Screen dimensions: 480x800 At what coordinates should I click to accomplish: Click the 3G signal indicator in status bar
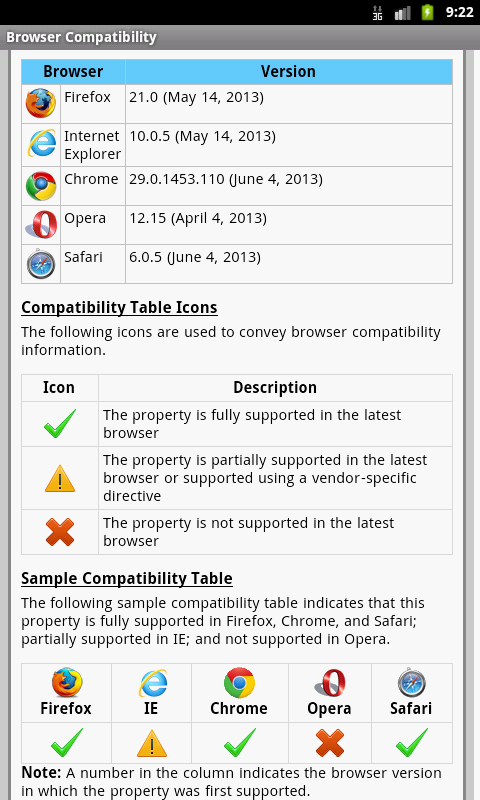pos(377,13)
